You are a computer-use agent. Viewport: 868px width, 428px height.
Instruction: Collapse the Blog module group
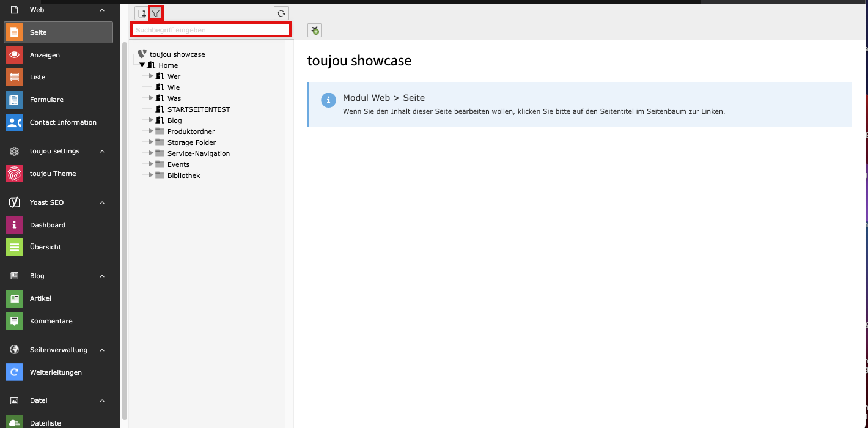[102, 276]
